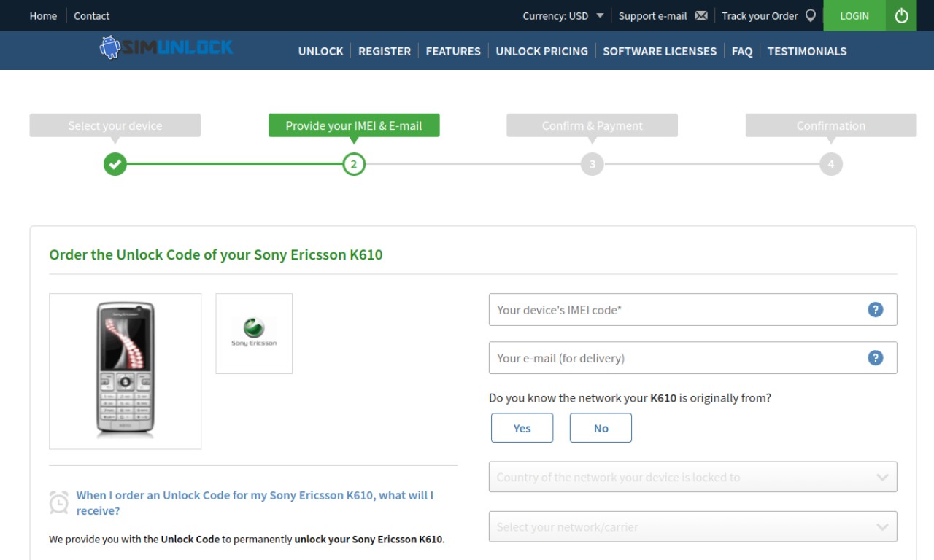This screenshot has width=934, height=560.
Task: Expand the country of network dropdown
Action: click(x=692, y=477)
